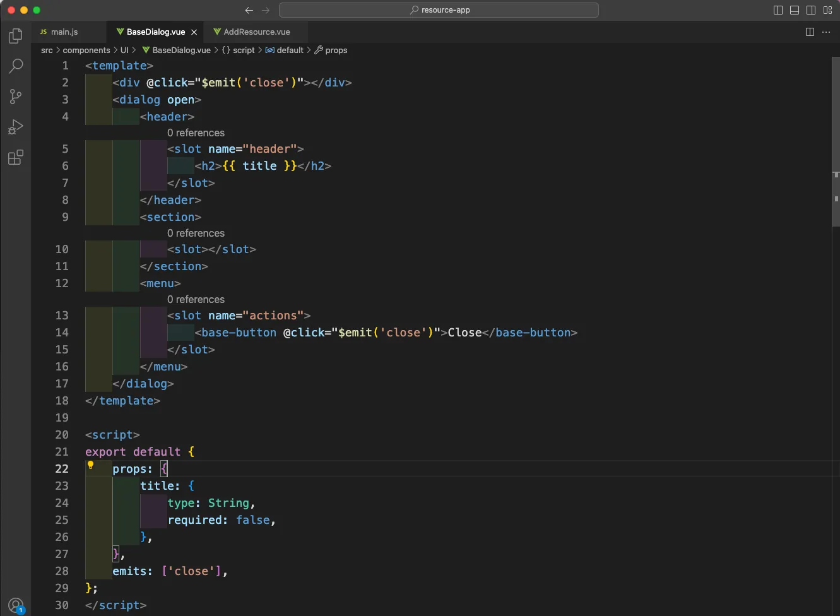Click the 'title: {' on line 23
The width and height of the screenshot is (840, 616).
pos(167,486)
